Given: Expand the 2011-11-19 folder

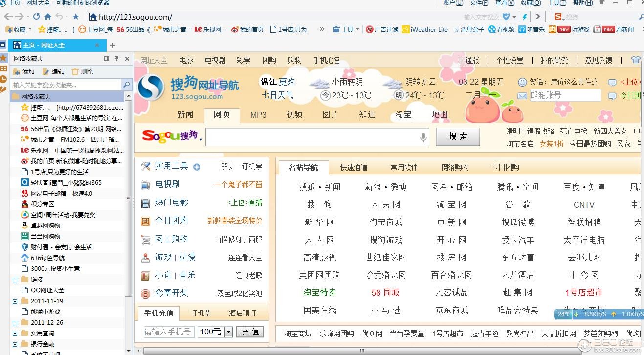Looking at the screenshot, I should (x=15, y=301).
